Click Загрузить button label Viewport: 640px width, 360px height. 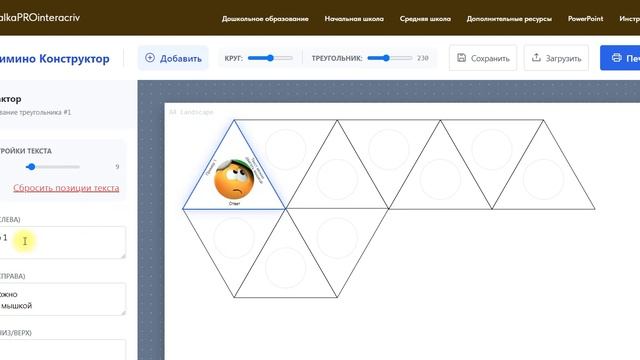coord(564,58)
